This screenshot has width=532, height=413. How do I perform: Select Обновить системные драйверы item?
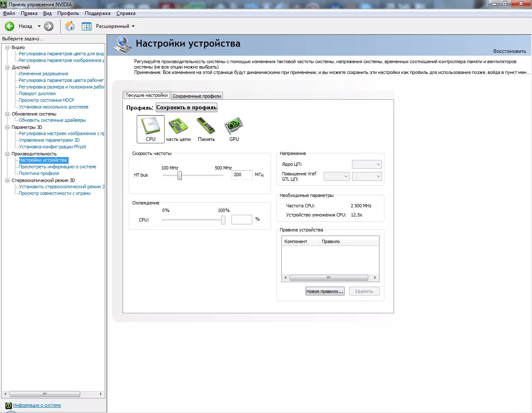(x=52, y=120)
